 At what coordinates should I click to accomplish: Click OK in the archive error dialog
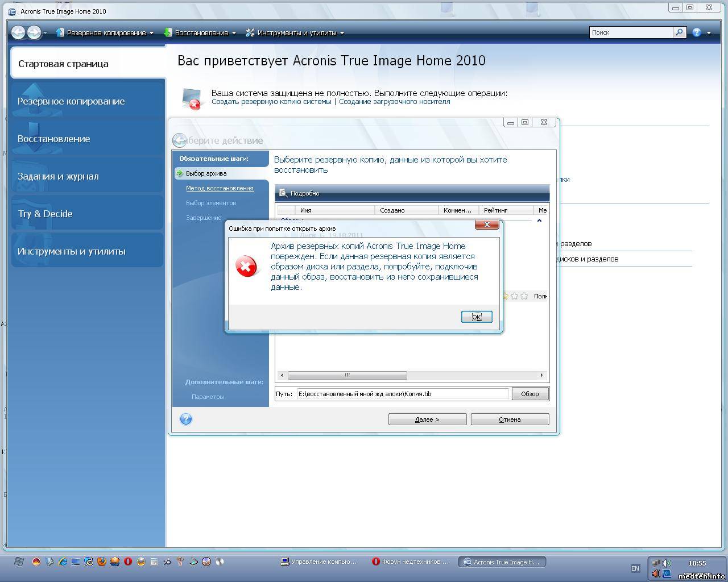coord(476,317)
